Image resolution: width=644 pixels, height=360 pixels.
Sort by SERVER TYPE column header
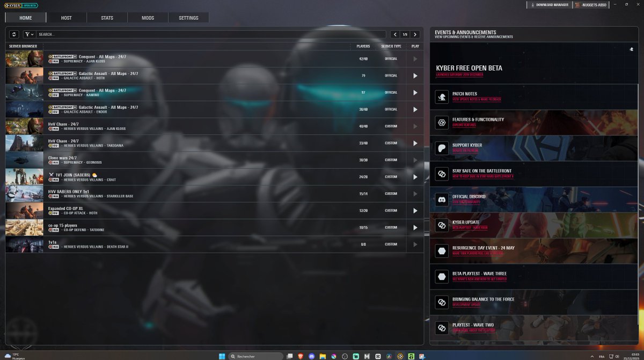pos(391,46)
